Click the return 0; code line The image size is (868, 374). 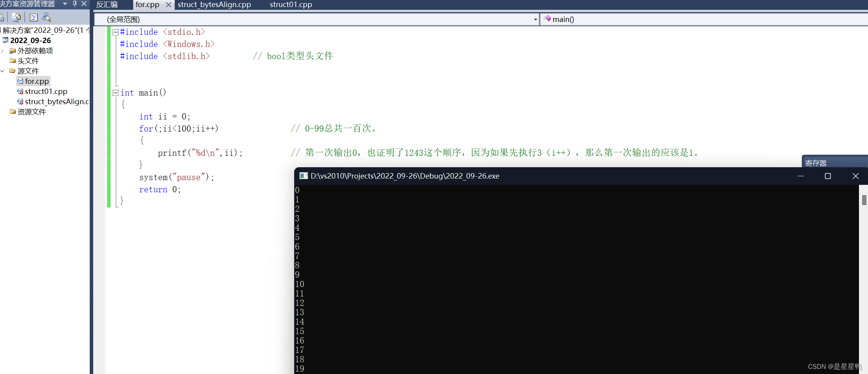[x=160, y=190]
